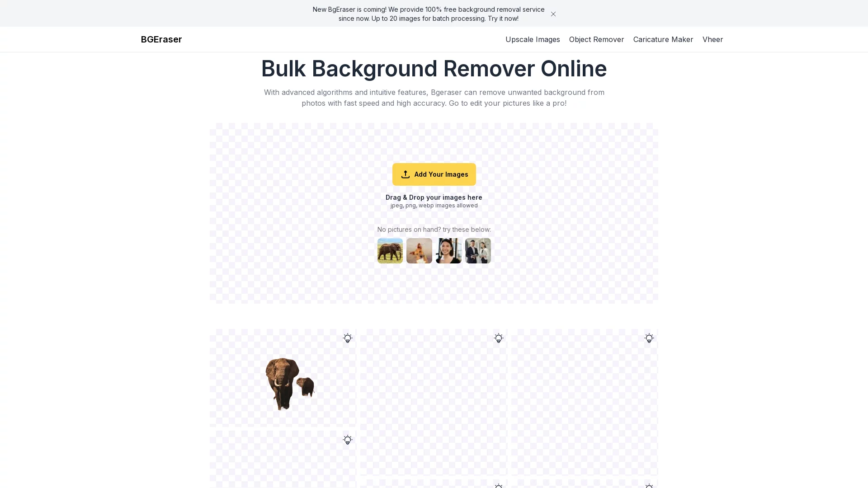Open the Upscale Images page

(x=532, y=39)
